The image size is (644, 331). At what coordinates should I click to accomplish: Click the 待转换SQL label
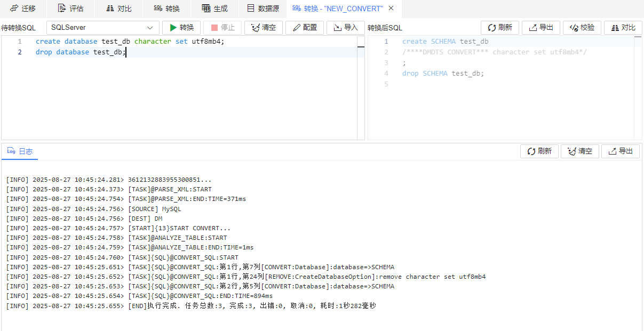[x=19, y=28]
